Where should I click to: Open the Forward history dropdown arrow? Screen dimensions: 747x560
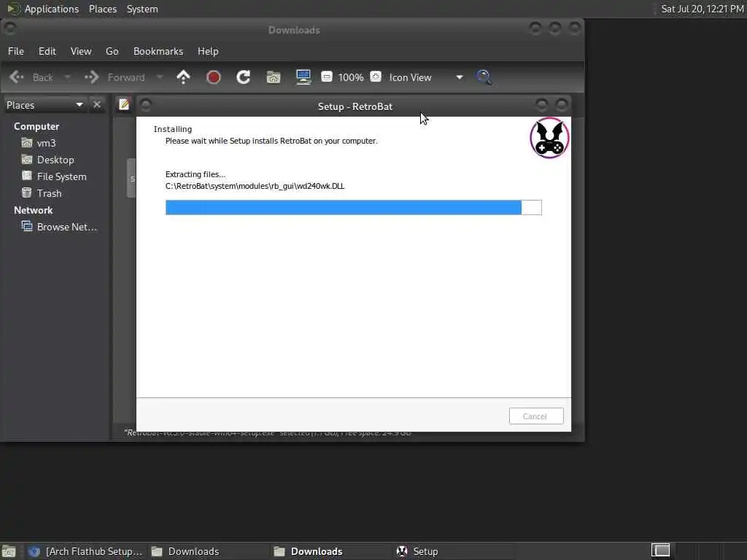(160, 77)
